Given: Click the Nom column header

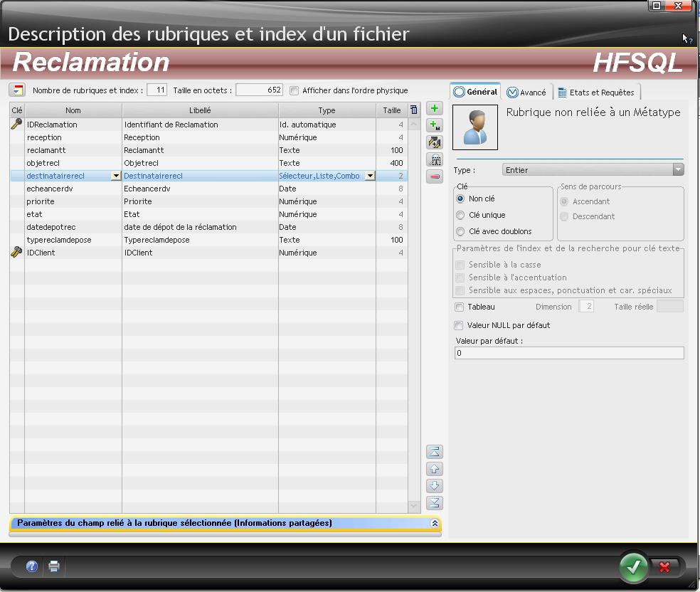Looking at the screenshot, I should point(73,110).
